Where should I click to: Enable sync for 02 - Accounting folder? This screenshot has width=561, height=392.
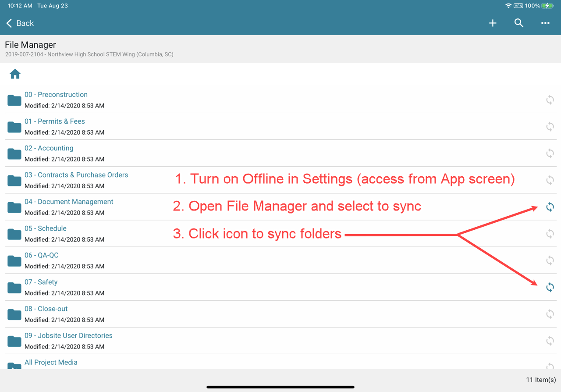pos(550,153)
